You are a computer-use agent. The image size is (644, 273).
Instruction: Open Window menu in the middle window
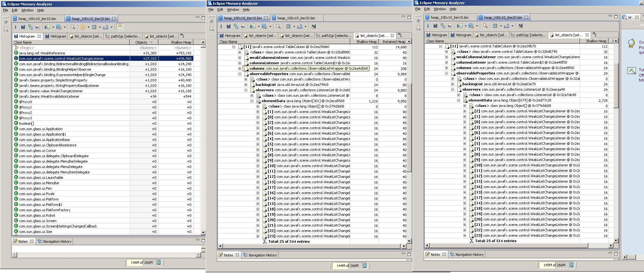pyautogui.click(x=233, y=10)
